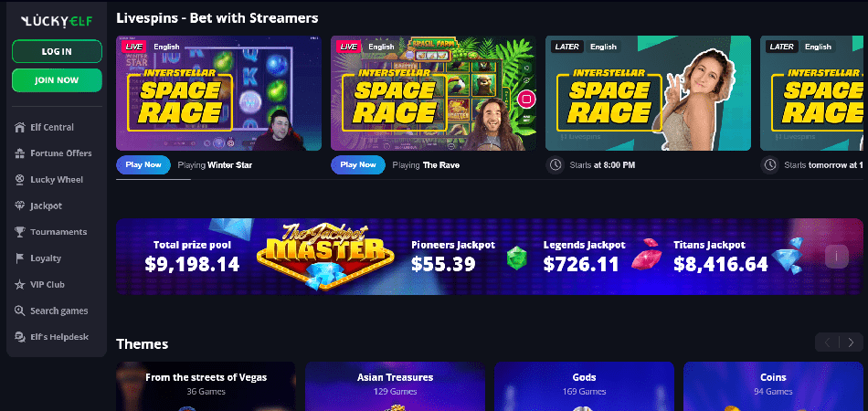Click the Tournaments trophy icon
Viewport: 868px width, 411px height.
20,232
